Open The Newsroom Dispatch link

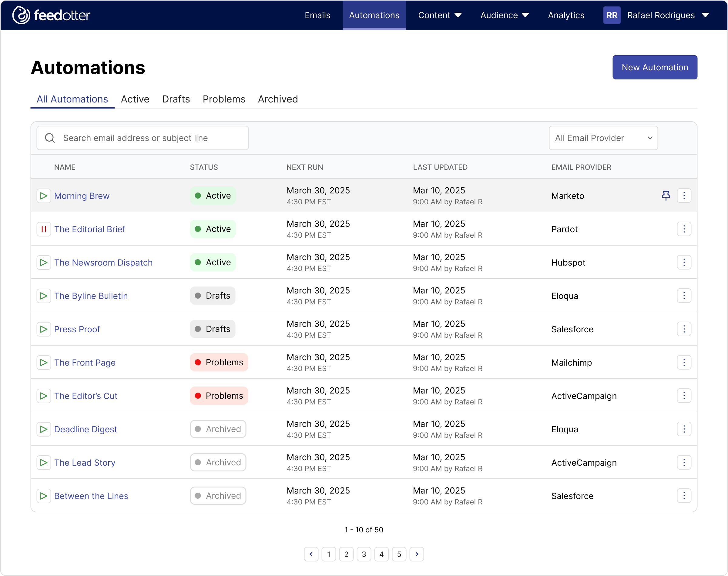point(103,263)
